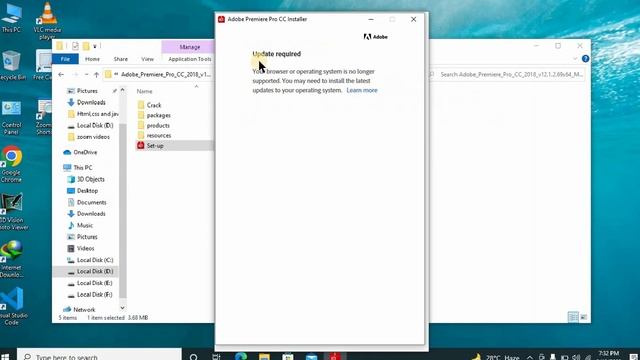Image resolution: width=640 pixels, height=360 pixels.
Task: Open Cortana circle icon on taskbar
Action: 193,356
